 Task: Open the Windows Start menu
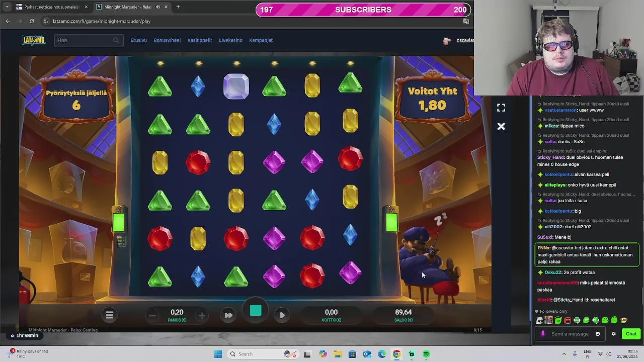pyautogui.click(x=218, y=354)
